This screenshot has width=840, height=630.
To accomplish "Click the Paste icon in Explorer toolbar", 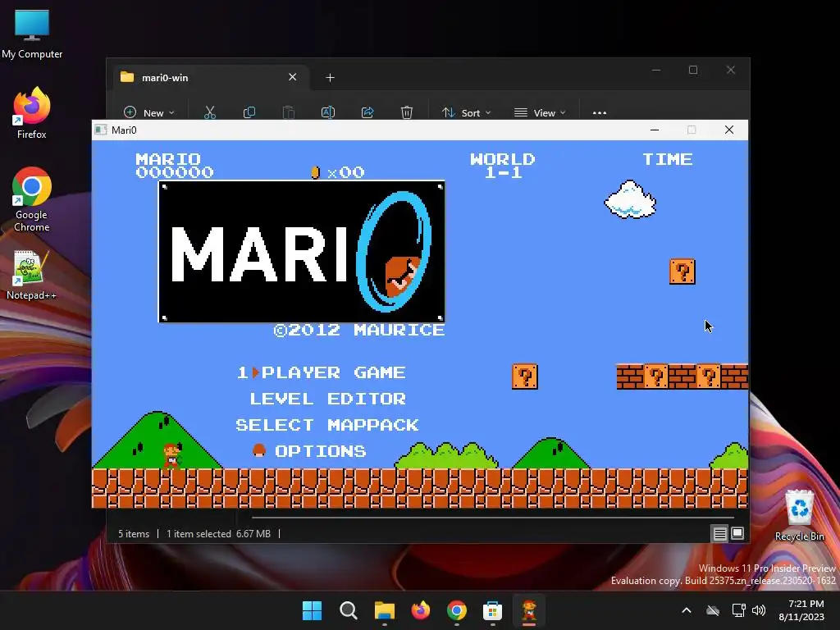I will [x=288, y=112].
